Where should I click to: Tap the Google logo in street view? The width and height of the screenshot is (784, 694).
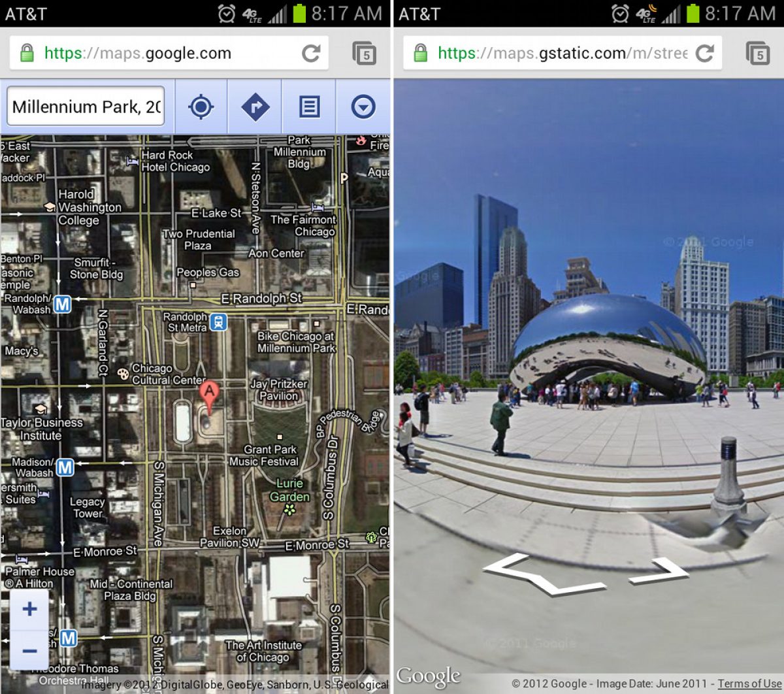click(x=429, y=676)
